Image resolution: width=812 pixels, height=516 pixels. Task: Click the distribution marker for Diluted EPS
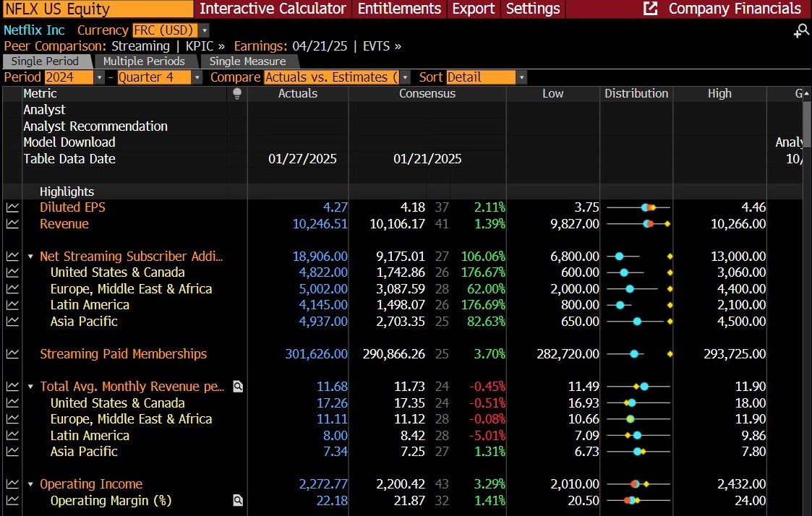tap(649, 207)
